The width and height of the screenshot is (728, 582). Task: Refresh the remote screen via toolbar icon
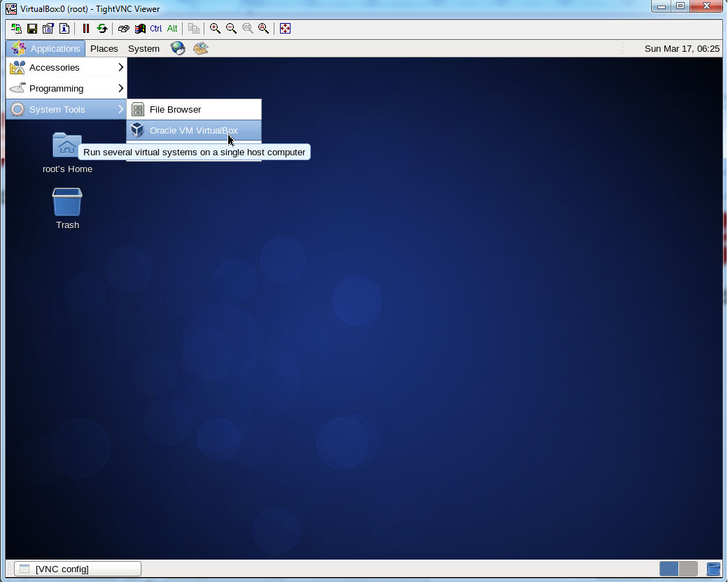[102, 29]
